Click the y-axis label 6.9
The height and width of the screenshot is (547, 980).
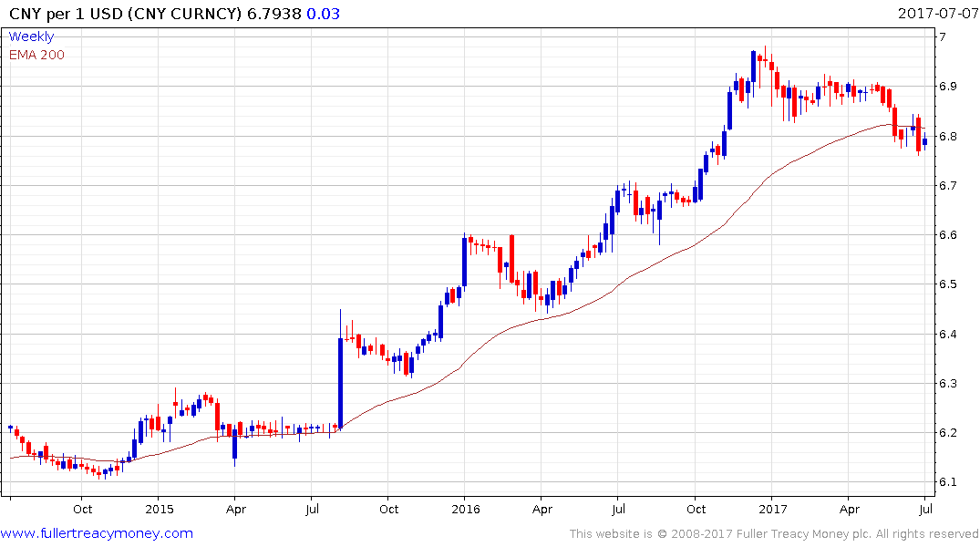click(x=948, y=87)
